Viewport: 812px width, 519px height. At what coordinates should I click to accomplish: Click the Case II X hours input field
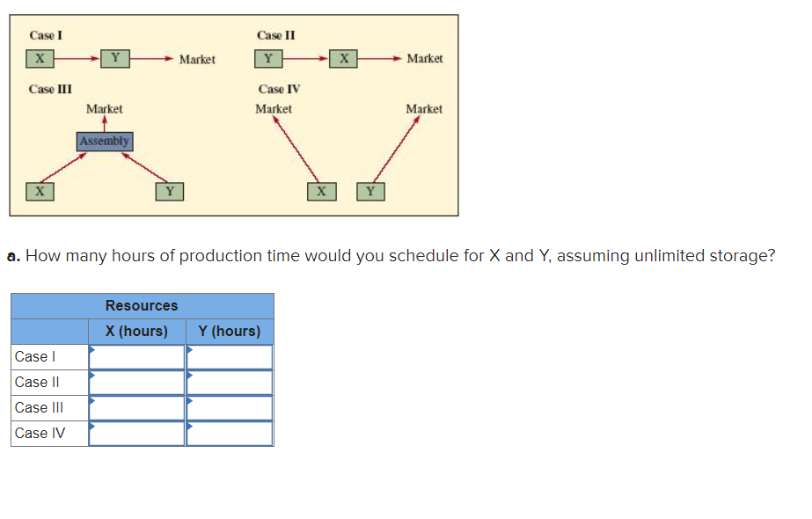point(136,382)
